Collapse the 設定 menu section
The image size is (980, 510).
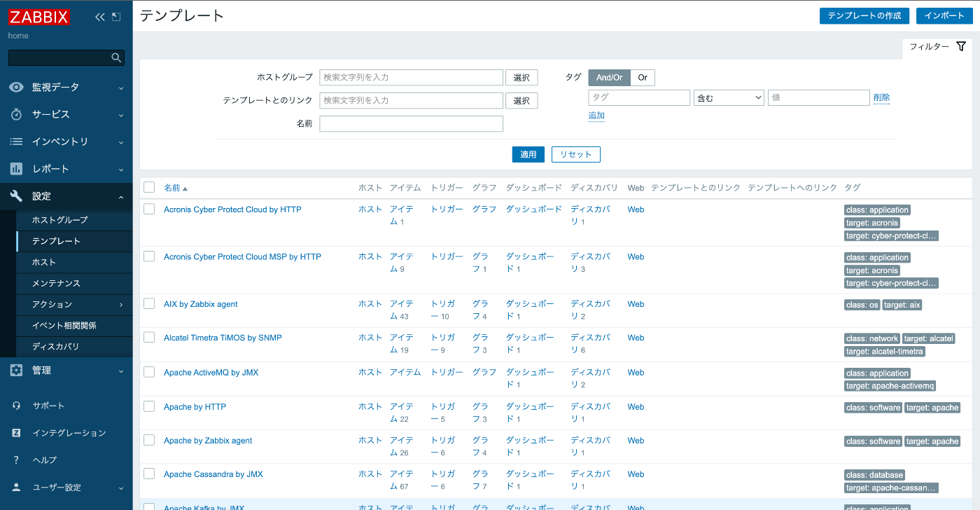121,197
